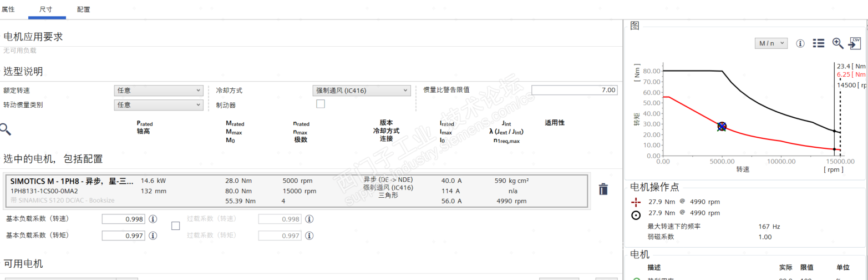The width and height of the screenshot is (868, 280).
Task: Switch to the 配置 tab
Action: (84, 9)
